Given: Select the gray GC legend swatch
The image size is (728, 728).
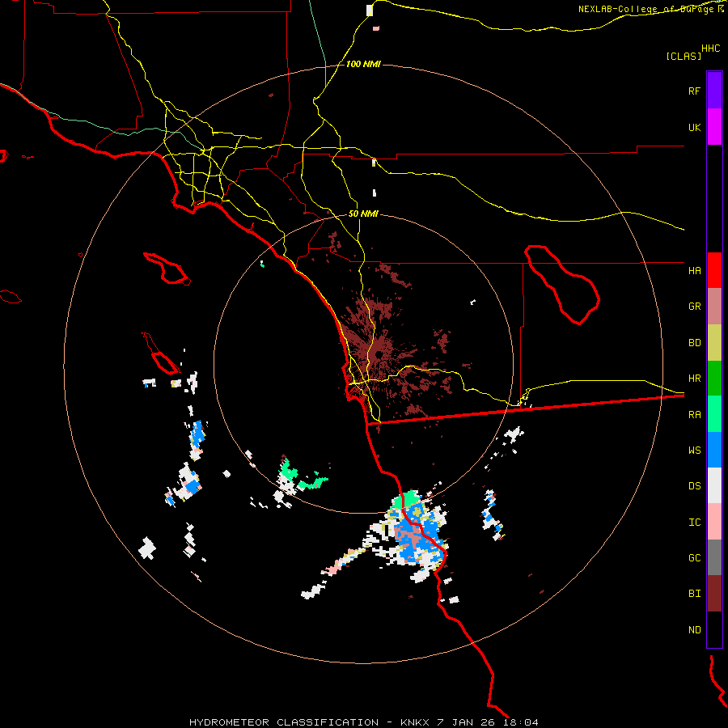Looking at the screenshot, I should (714, 557).
